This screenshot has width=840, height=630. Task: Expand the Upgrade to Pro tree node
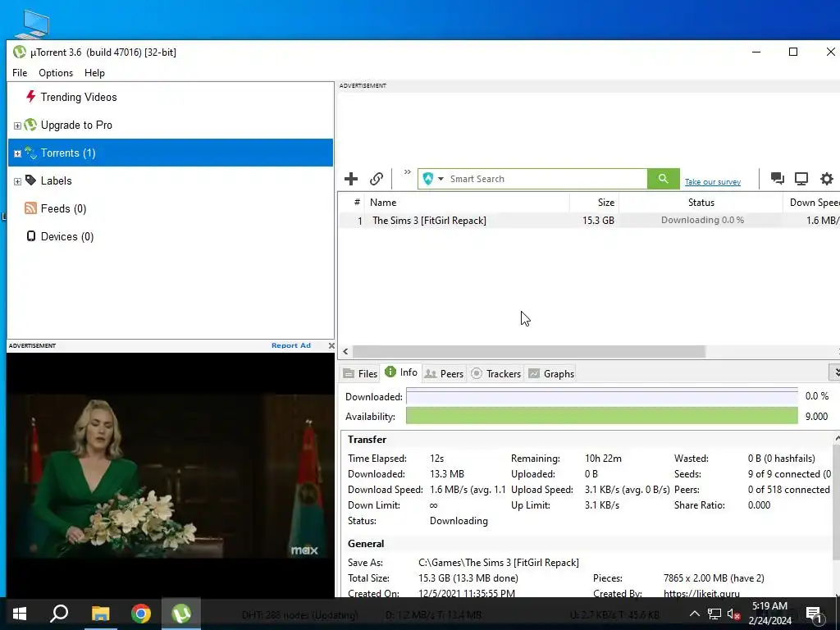(17, 126)
